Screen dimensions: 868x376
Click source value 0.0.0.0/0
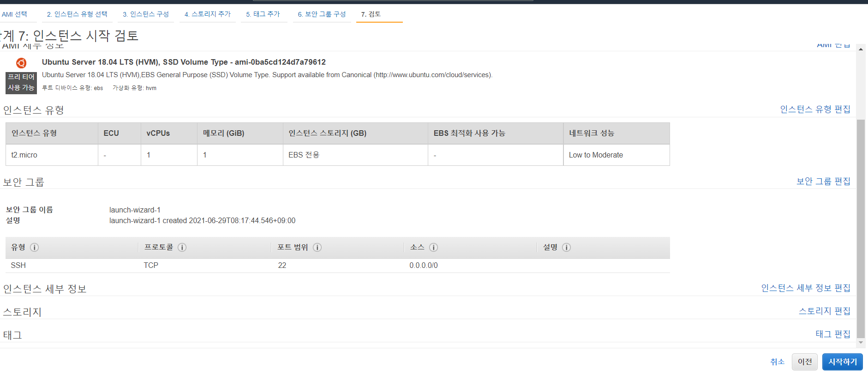click(424, 266)
